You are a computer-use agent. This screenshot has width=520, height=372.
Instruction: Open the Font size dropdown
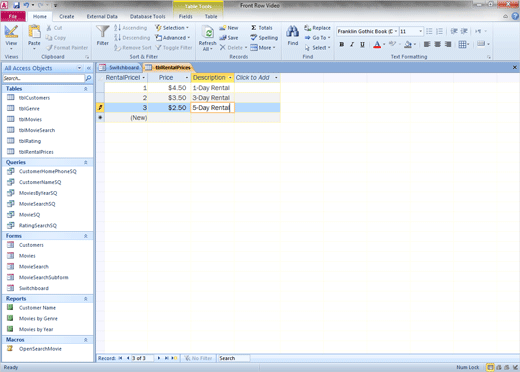420,31
